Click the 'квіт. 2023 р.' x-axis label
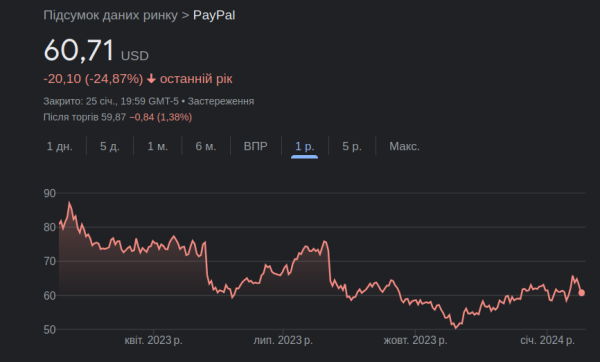Screen dimensions: 600x362 (153, 340)
